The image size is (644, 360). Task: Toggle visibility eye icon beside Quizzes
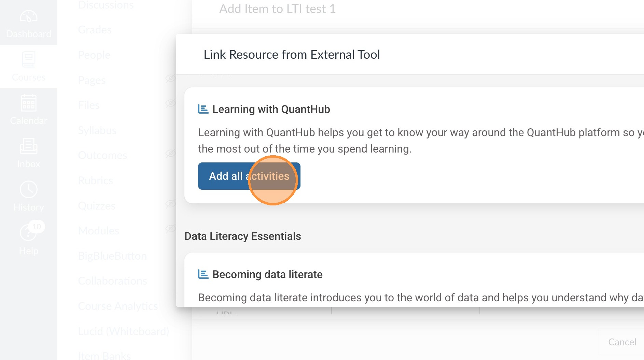170,204
